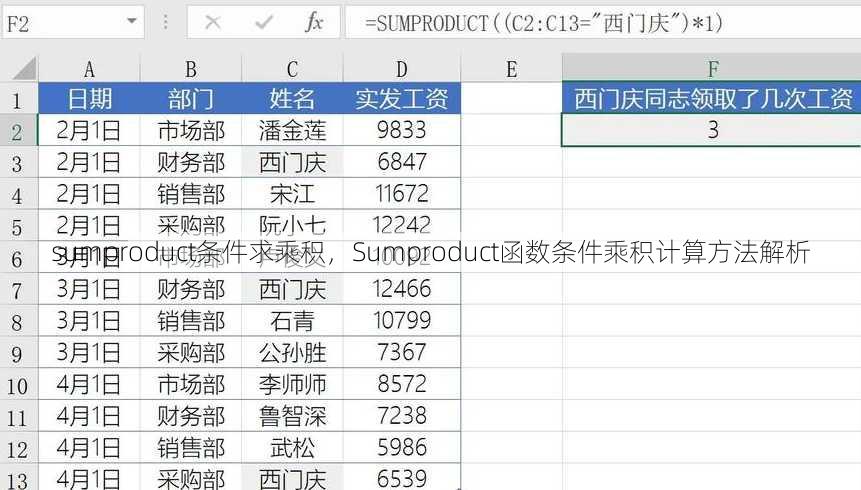The height and width of the screenshot is (490, 861).
Task: Select column C header
Action: point(292,69)
